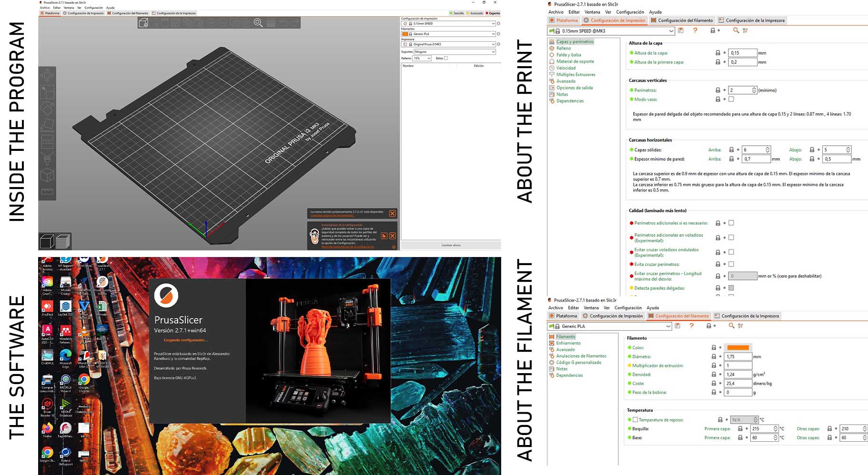This screenshot has height=475, width=868.
Task: Select Código G personalizado in filament tree
Action: click(578, 363)
